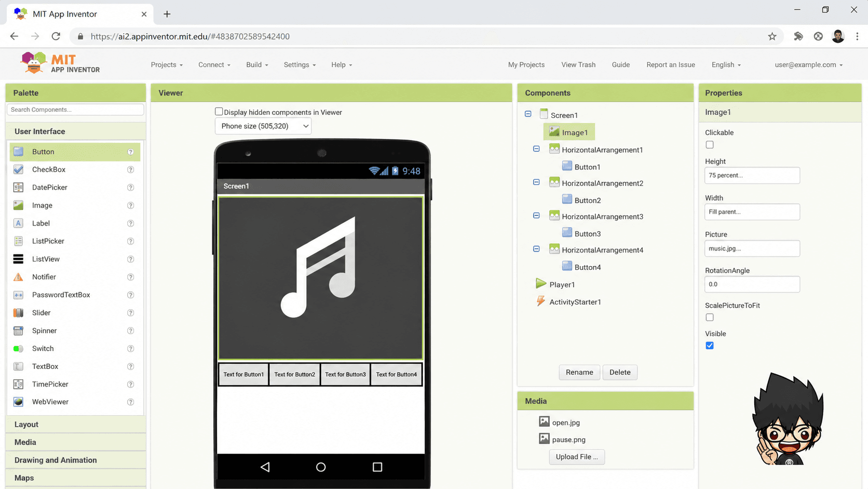
Task: Select the Notifier component icon
Action: 18,277
